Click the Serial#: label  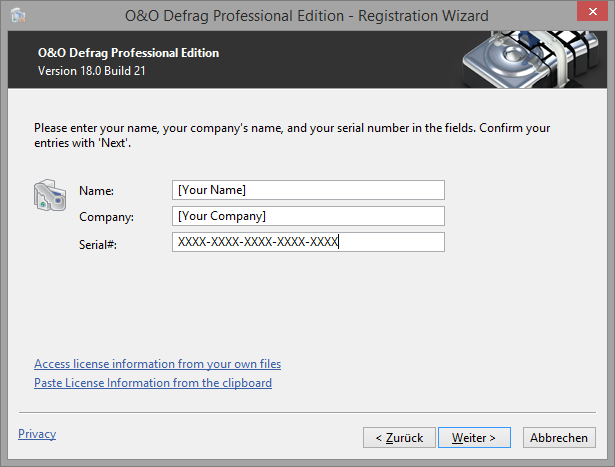click(98, 245)
